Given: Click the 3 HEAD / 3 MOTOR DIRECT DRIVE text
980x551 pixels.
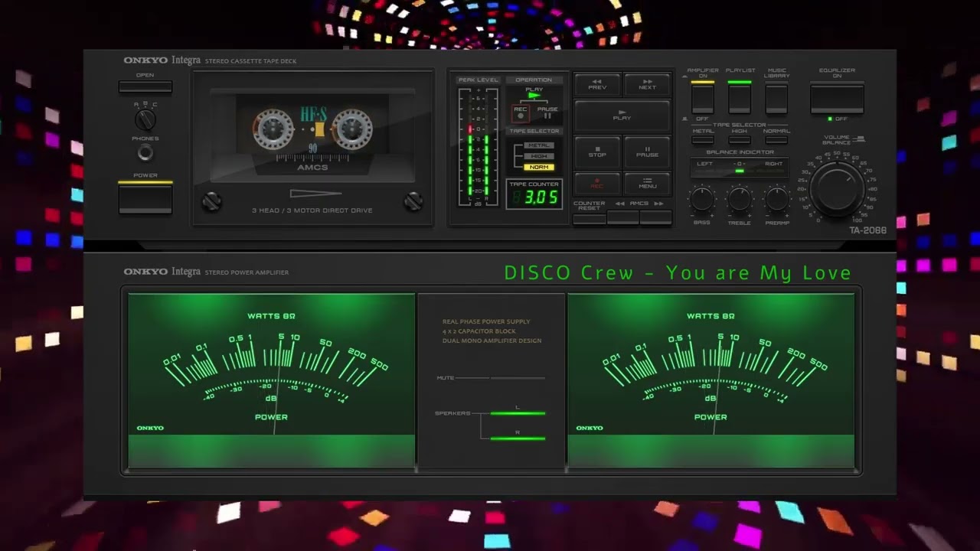Looking at the screenshot, I should point(312,210).
